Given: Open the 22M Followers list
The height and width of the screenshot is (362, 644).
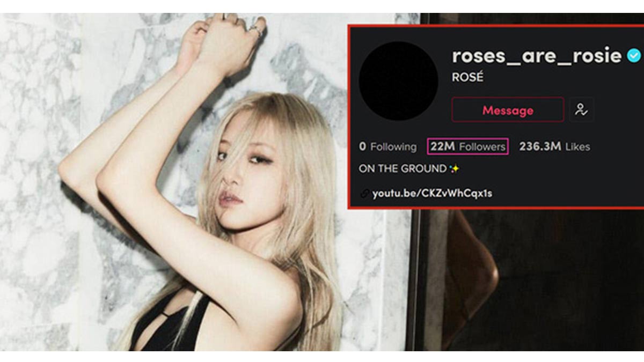Looking at the screenshot, I should coord(468,146).
